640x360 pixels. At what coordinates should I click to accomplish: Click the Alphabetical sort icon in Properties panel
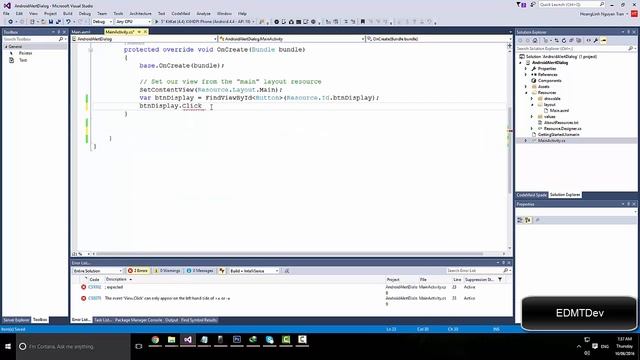[x=527, y=220]
